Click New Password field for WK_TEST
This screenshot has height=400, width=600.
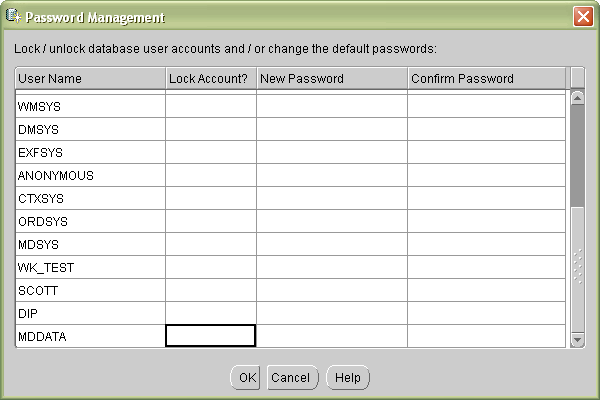[x=331, y=267]
